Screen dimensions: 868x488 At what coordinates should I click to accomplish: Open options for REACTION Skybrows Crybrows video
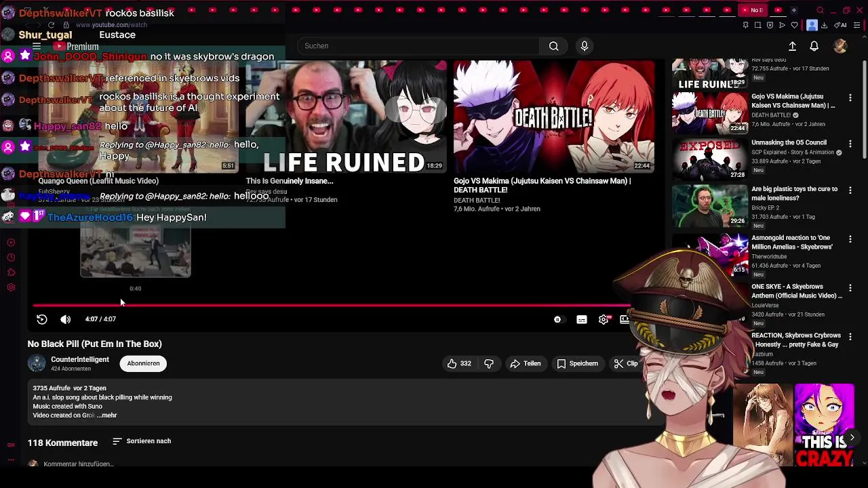[x=850, y=337]
